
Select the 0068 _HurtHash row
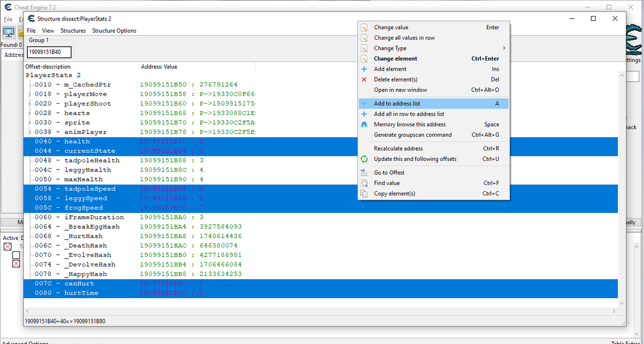[321, 236]
